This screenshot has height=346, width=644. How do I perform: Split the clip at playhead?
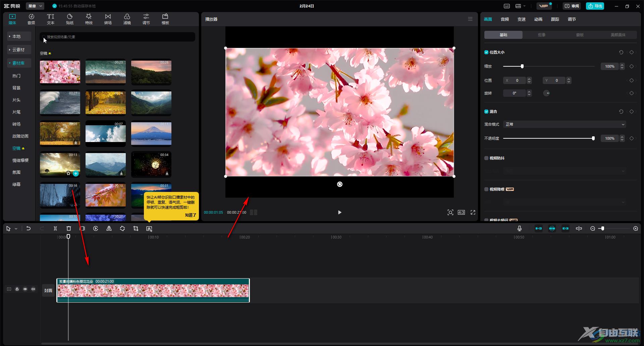tap(55, 228)
